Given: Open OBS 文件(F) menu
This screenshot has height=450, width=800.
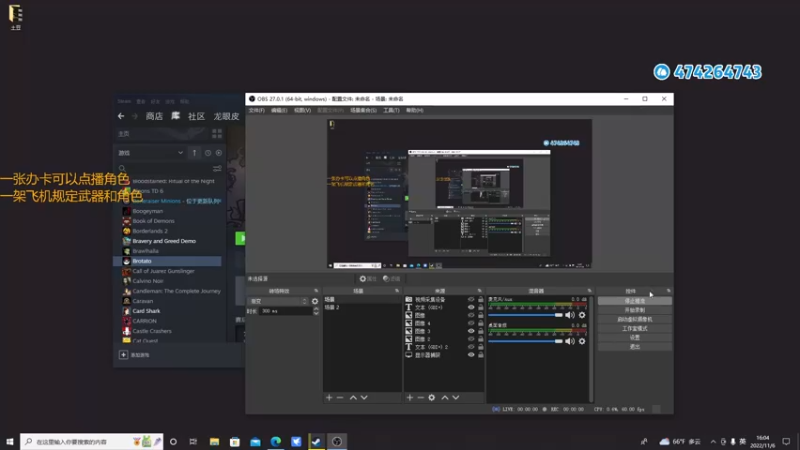Looking at the screenshot, I should (x=257, y=110).
